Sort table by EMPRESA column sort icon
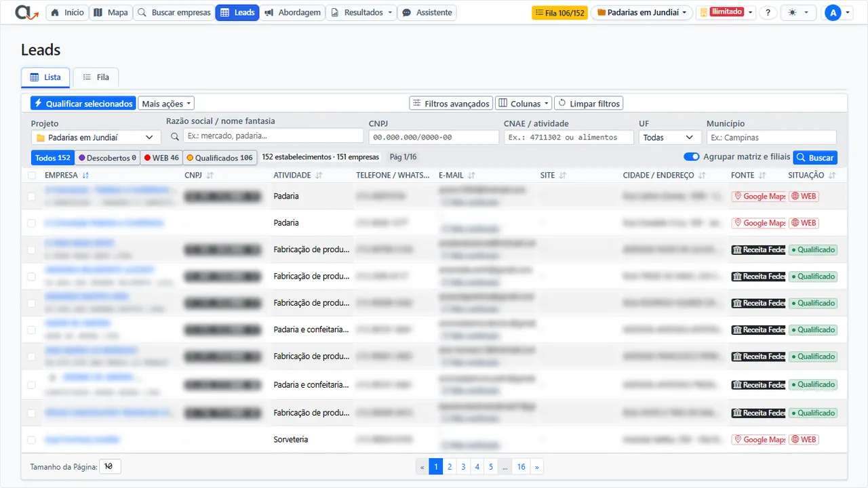Screen dimensions: 868x488 (85, 176)
